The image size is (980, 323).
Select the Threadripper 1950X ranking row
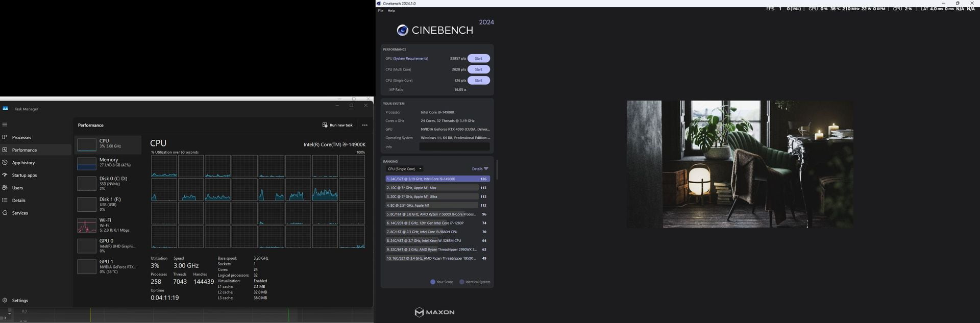437,258
